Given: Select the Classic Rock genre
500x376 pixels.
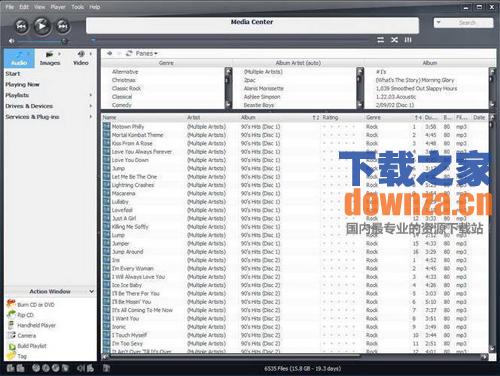Looking at the screenshot, I should [x=126, y=88].
